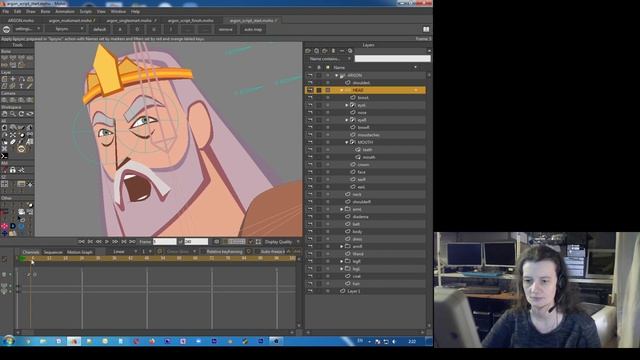Hide the Layer 1 layer
This screenshot has width=640, height=360.
[310, 291]
